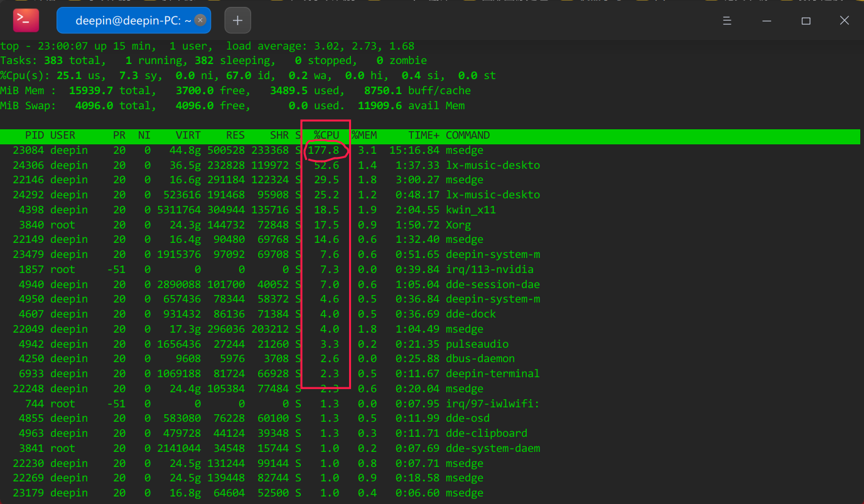Click PID 22248 in the process list

point(28,389)
